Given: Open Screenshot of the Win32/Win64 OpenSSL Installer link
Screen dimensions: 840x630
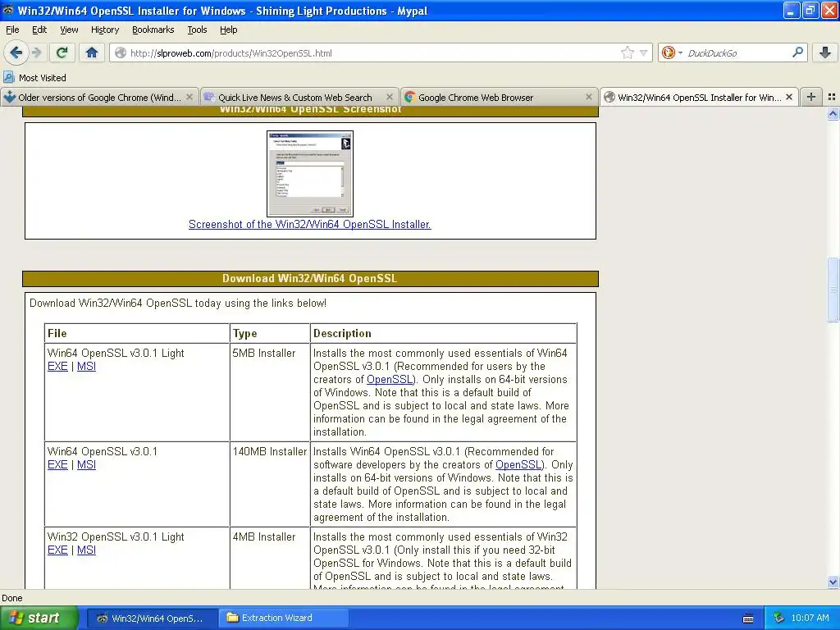Looking at the screenshot, I should coord(309,225).
